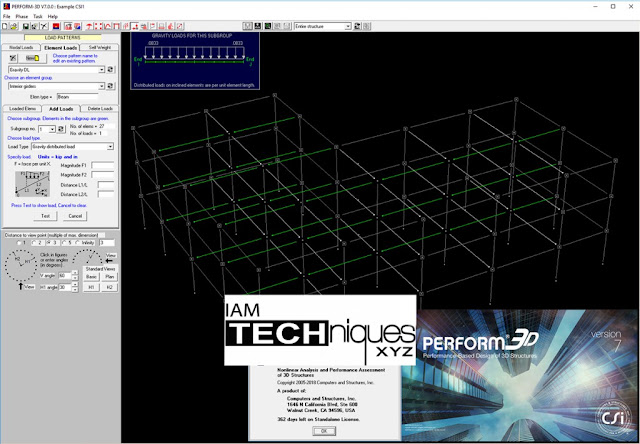Open the Help menu
Viewport: 640px width, 444px height.
pos(53,16)
